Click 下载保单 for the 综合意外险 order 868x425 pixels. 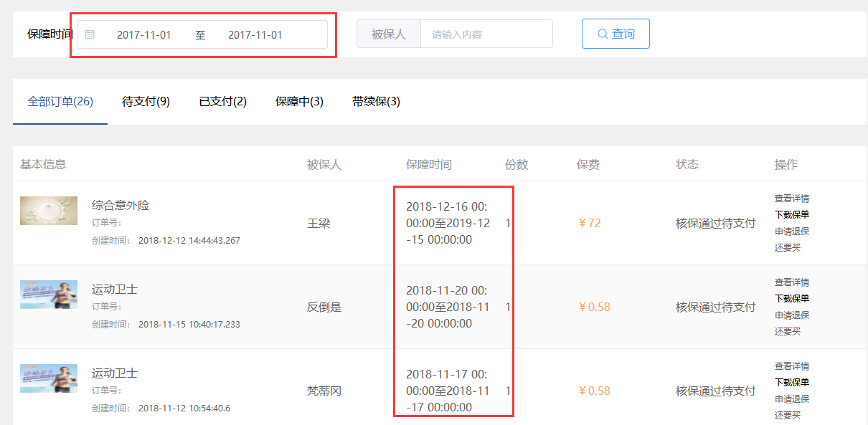pyautogui.click(x=792, y=215)
